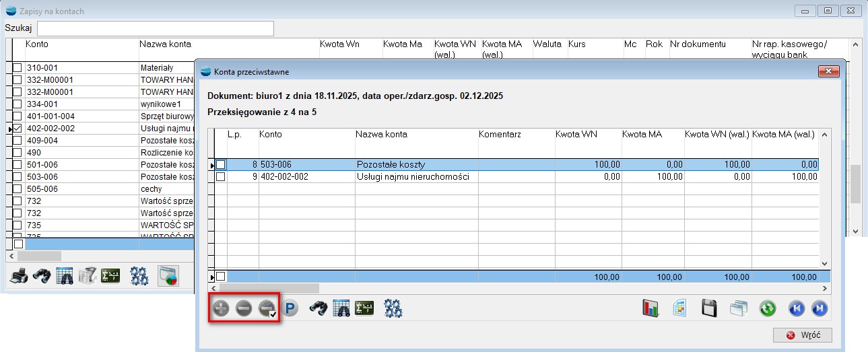The width and height of the screenshot is (868, 352).
Task: Click the blue P icon in dialog toolbar
Action: (x=290, y=309)
